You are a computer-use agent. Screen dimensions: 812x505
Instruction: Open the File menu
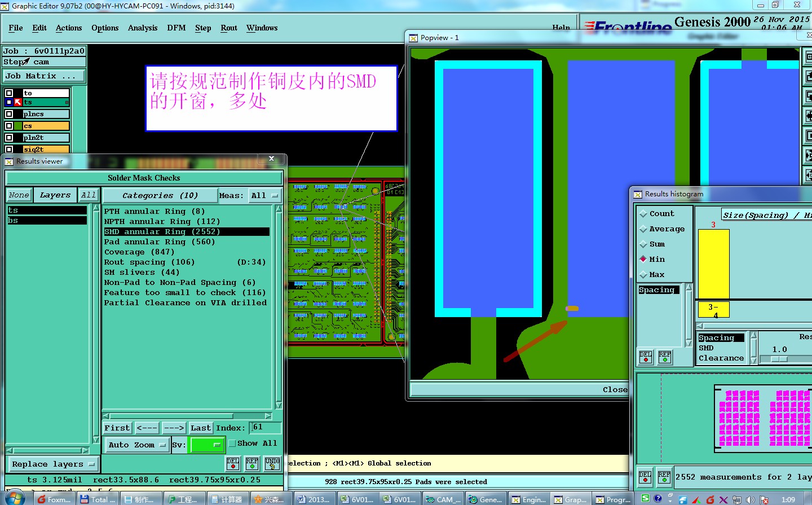pyautogui.click(x=16, y=28)
